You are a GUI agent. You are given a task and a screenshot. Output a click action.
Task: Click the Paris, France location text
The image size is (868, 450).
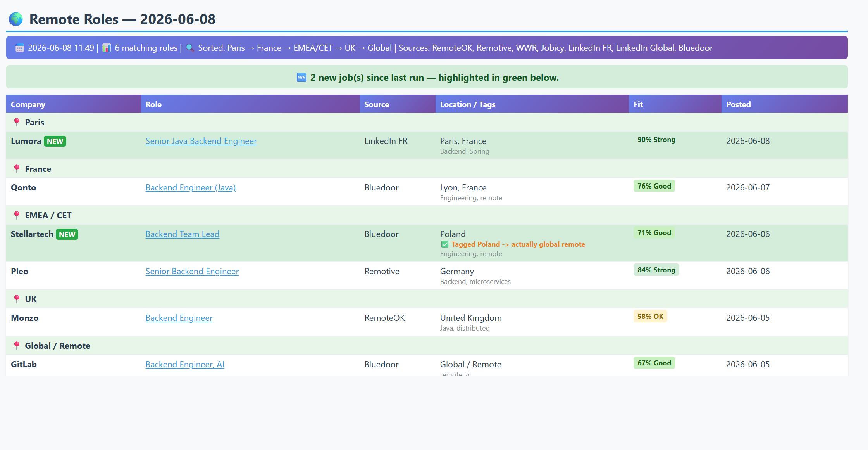(x=463, y=141)
